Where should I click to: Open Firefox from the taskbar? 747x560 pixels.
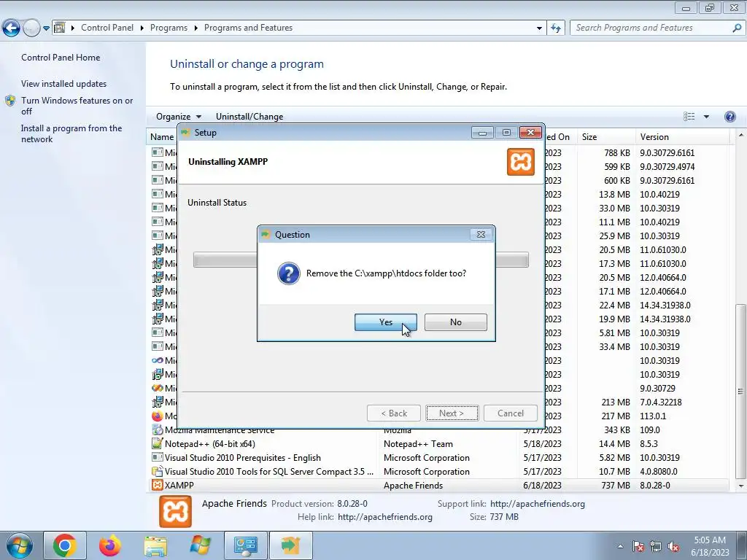(110, 545)
